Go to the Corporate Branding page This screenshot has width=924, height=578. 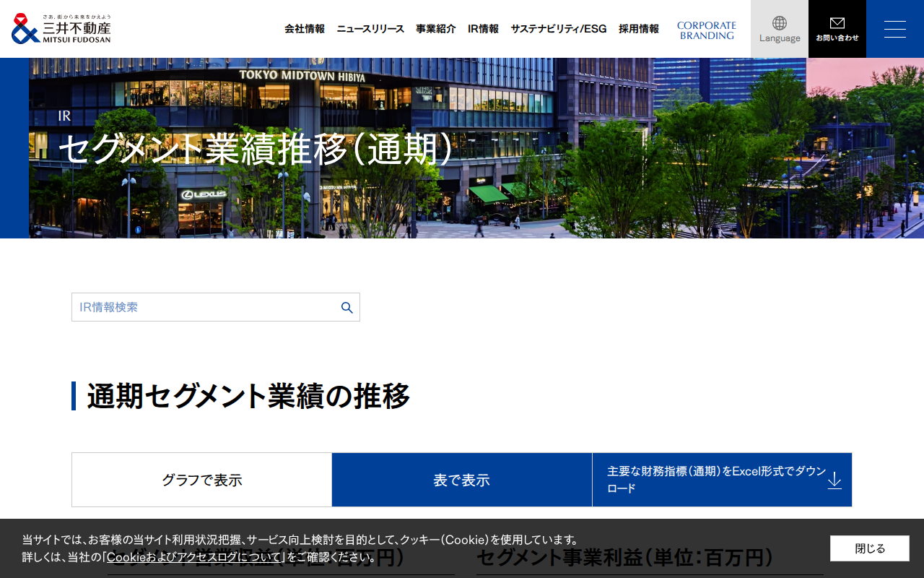pos(707,30)
